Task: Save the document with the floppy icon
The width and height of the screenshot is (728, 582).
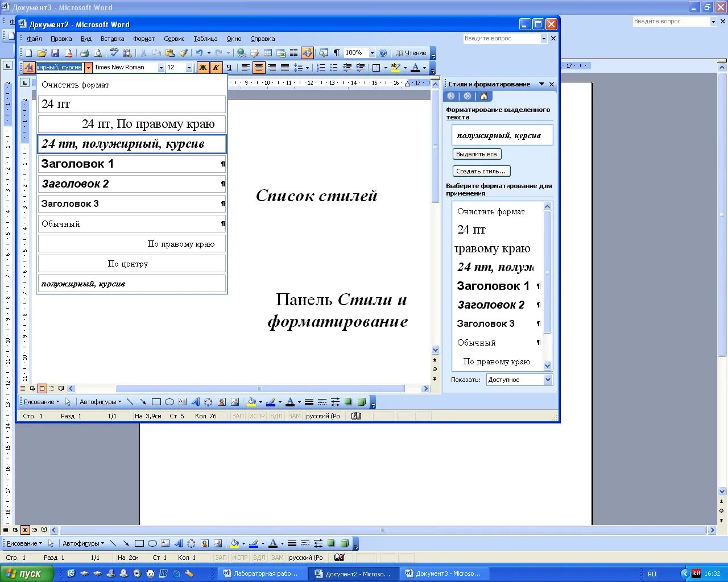Action: [x=55, y=53]
